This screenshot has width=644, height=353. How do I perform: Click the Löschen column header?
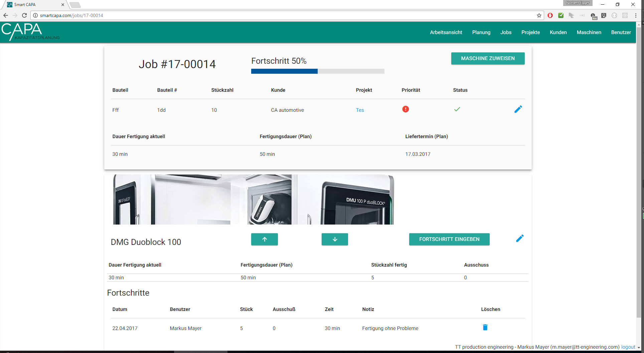[490, 309]
